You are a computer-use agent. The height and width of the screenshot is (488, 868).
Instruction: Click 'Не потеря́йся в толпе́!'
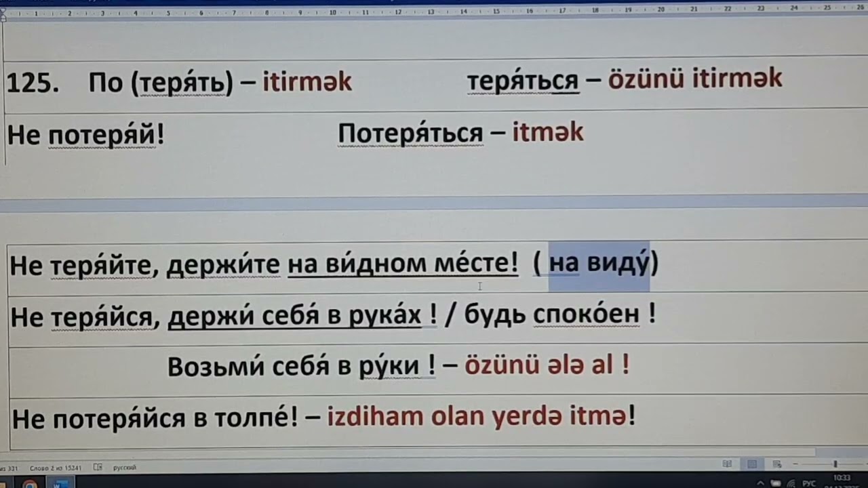pos(155,418)
